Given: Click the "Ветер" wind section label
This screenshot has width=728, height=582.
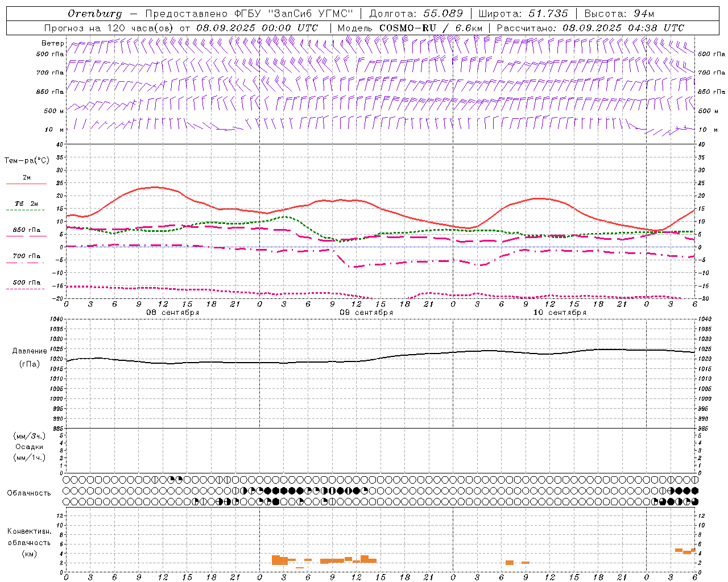Looking at the screenshot, I should (x=52, y=43).
